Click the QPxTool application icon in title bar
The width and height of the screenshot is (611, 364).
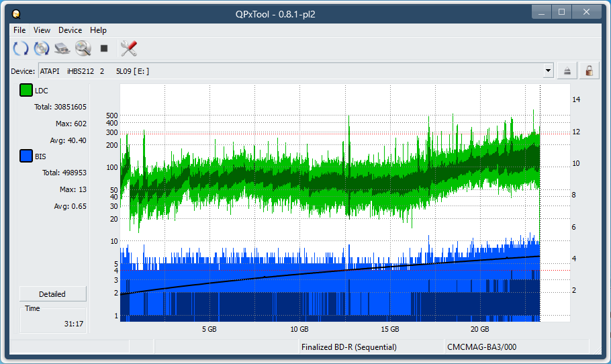point(16,14)
